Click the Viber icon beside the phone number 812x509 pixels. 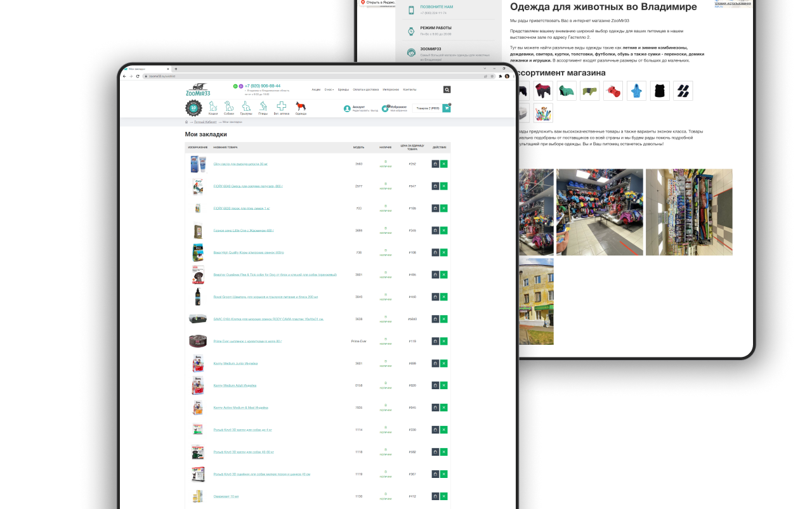click(240, 86)
